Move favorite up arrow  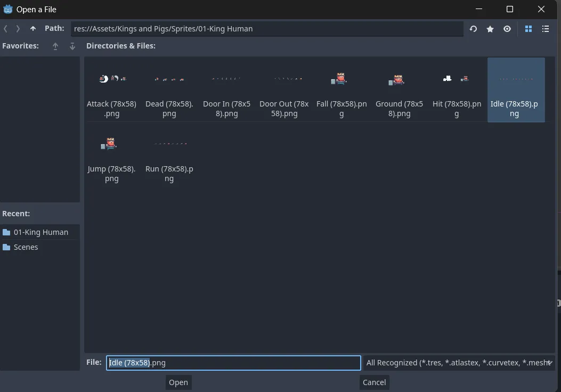coord(55,46)
